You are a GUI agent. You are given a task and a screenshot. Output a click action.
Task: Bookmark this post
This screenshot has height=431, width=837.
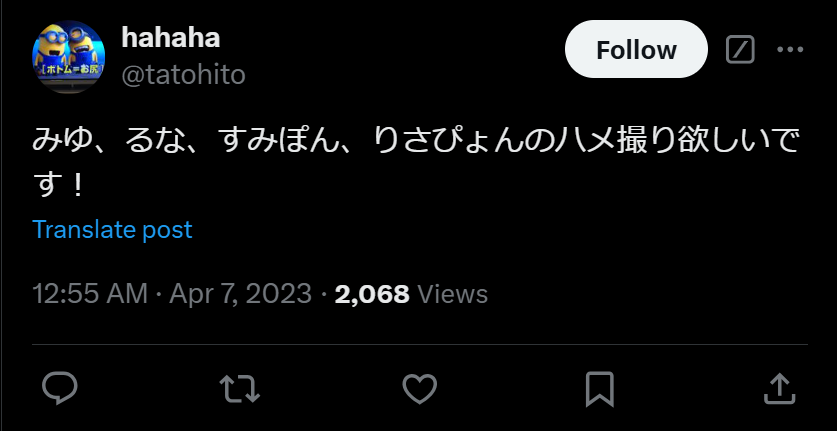(598, 387)
